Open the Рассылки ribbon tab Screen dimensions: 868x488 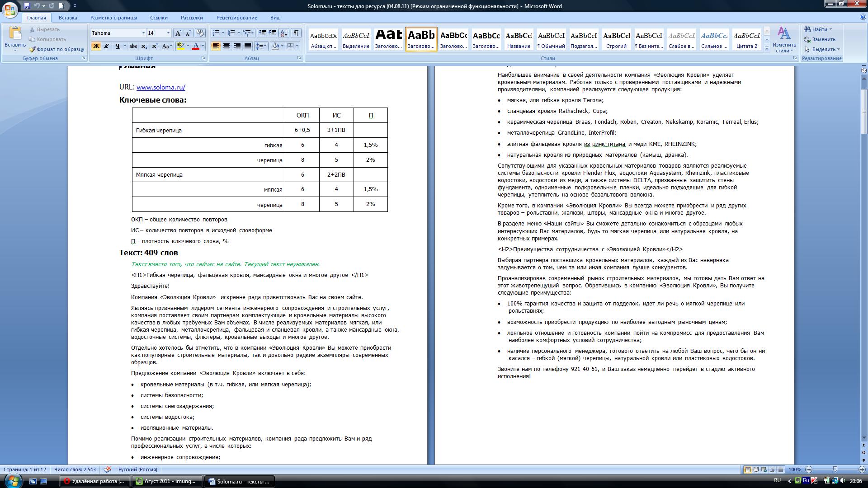tap(192, 18)
